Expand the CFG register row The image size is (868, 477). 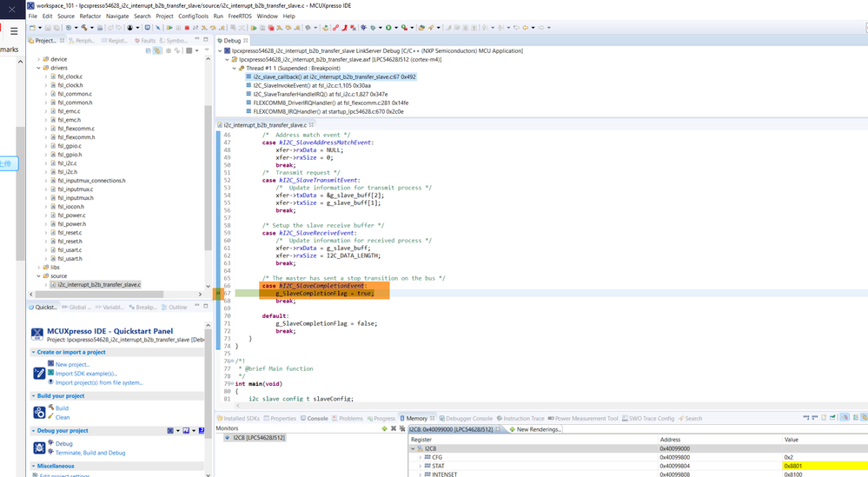coord(421,457)
